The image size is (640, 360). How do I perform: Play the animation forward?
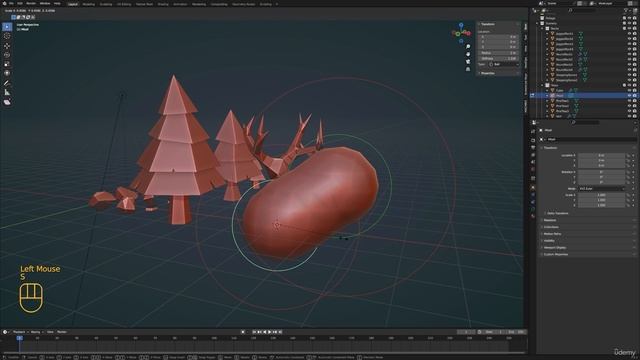coord(270,332)
